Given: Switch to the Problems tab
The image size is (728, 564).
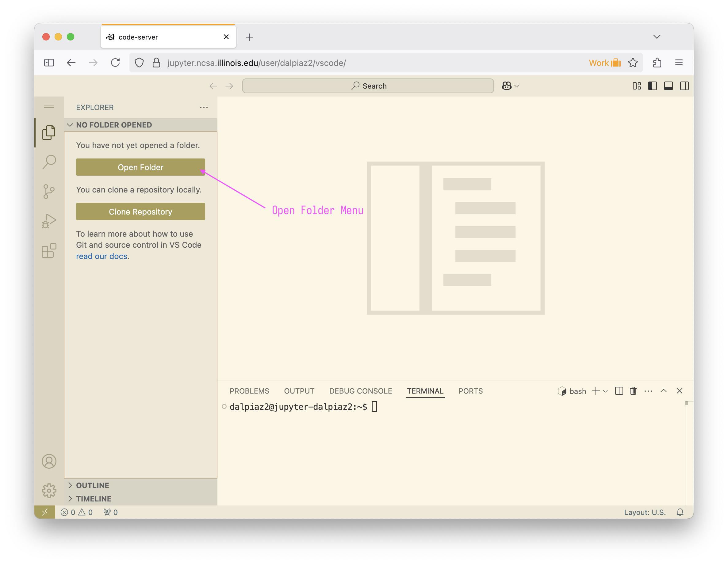Looking at the screenshot, I should coord(249,391).
